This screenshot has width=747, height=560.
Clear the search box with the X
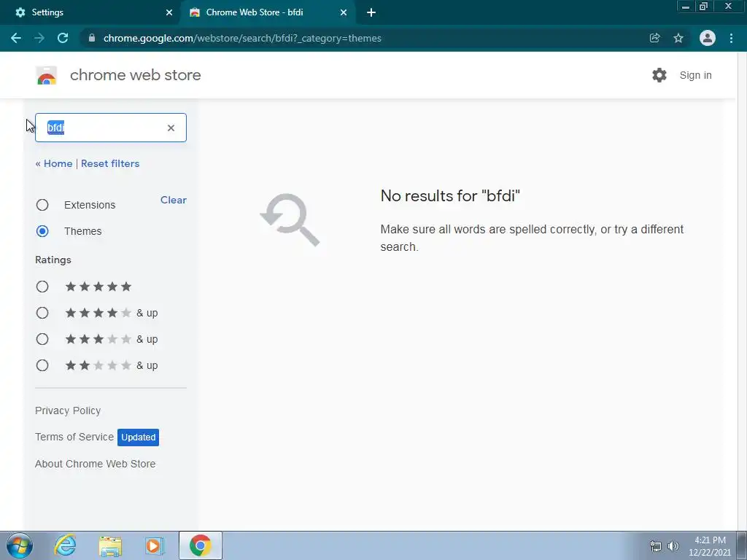pyautogui.click(x=171, y=128)
